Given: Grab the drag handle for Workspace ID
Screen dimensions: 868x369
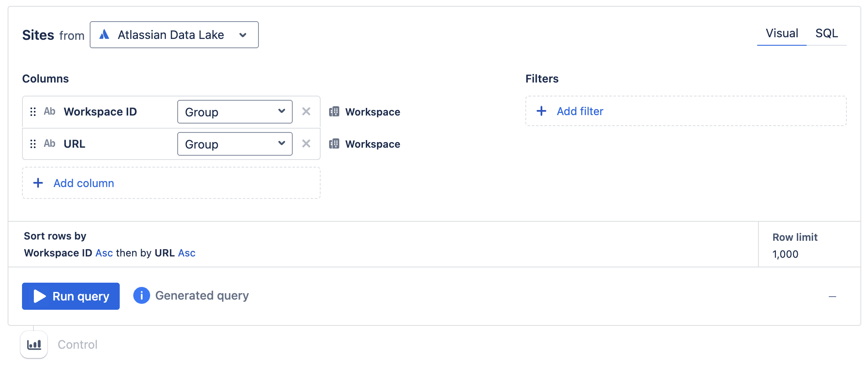Looking at the screenshot, I should (33, 112).
